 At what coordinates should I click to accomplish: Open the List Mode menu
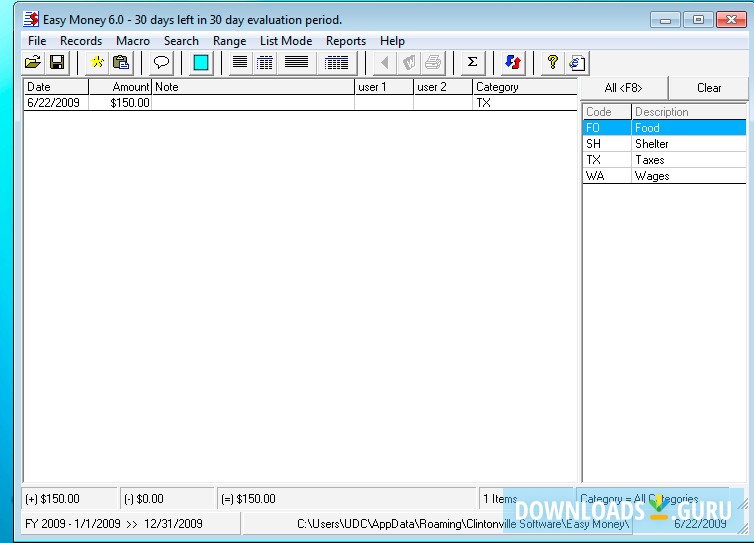286,41
